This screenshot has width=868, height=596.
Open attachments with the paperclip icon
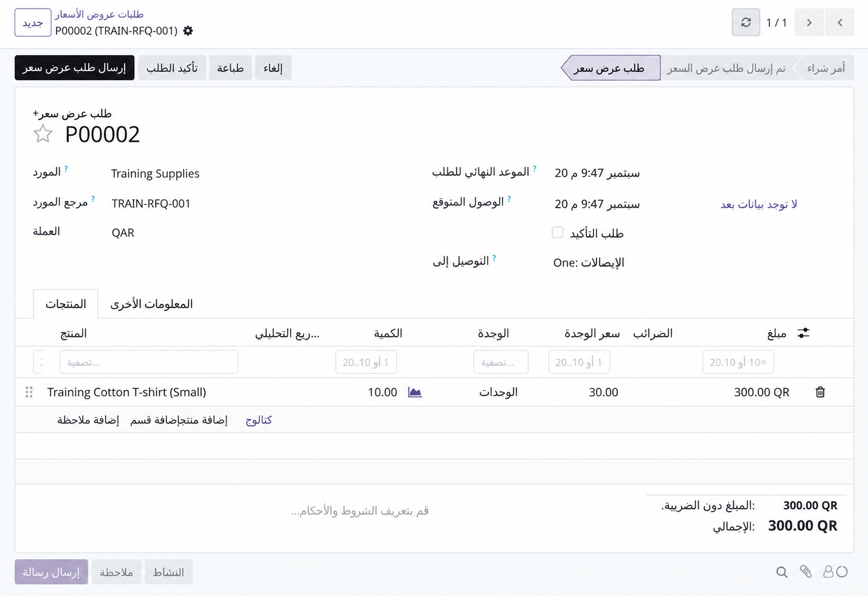[806, 571]
